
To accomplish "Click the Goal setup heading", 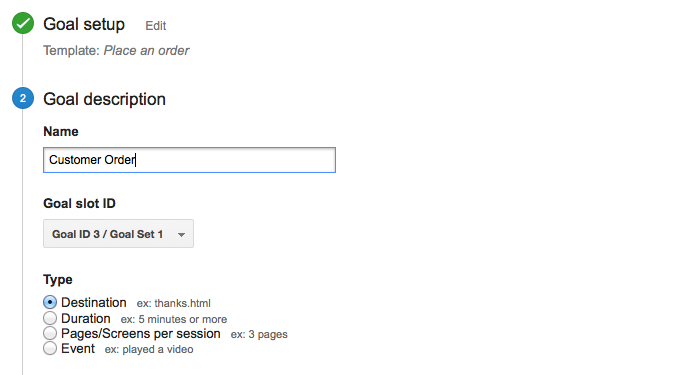I will (x=84, y=24).
